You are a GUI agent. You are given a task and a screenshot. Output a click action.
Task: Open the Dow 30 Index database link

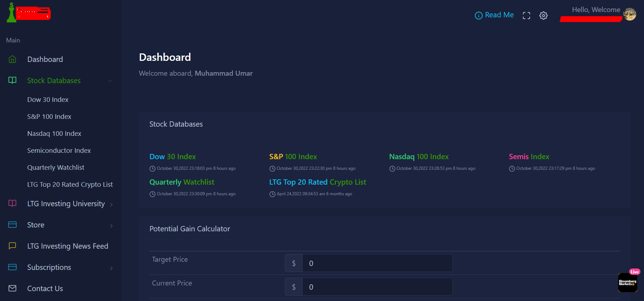172,157
